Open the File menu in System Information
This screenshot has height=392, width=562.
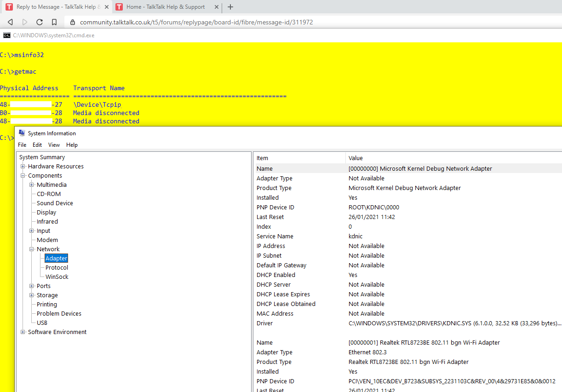22,144
